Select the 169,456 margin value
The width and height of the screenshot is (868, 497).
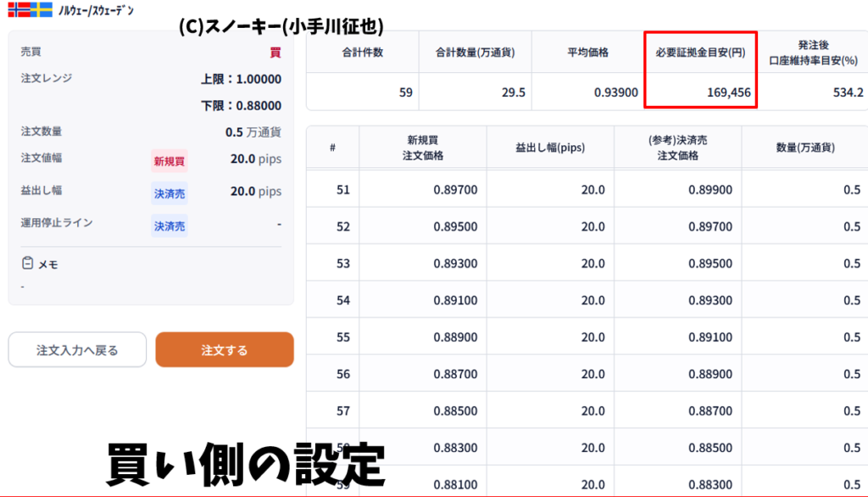click(x=728, y=92)
